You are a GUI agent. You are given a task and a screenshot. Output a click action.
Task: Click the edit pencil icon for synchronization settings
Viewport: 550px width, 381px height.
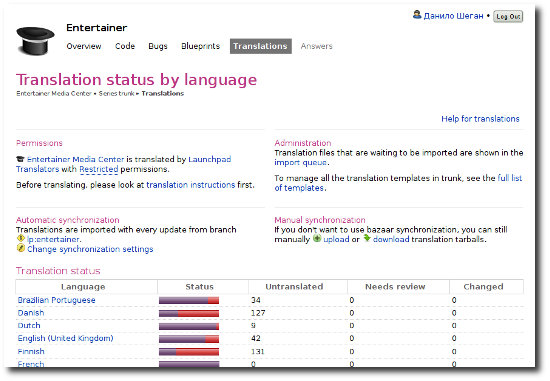21,248
